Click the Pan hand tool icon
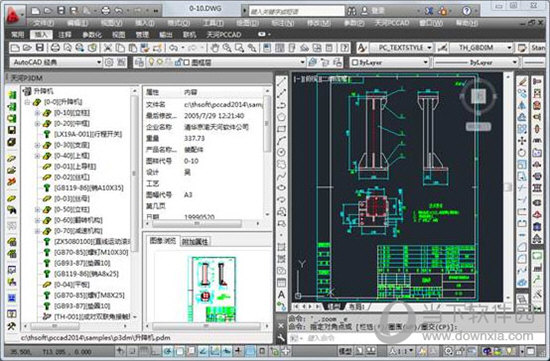The height and width of the screenshot is (361, 550). point(215,47)
